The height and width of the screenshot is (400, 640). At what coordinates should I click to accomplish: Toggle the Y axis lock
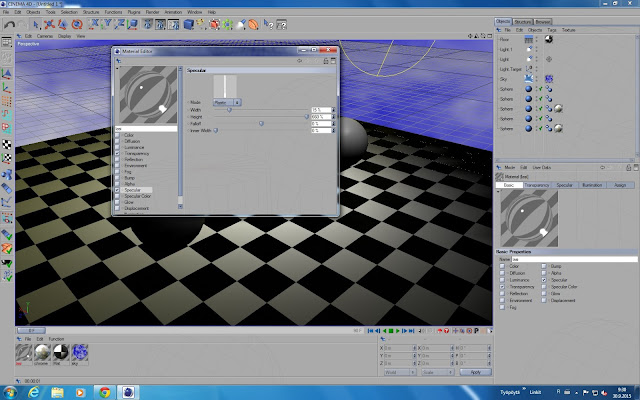pos(107,24)
